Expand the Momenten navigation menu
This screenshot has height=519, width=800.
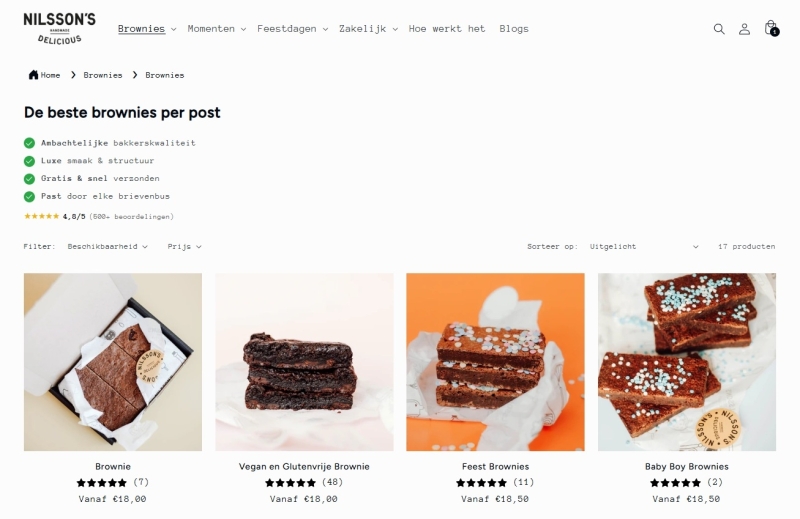pyautogui.click(x=217, y=29)
